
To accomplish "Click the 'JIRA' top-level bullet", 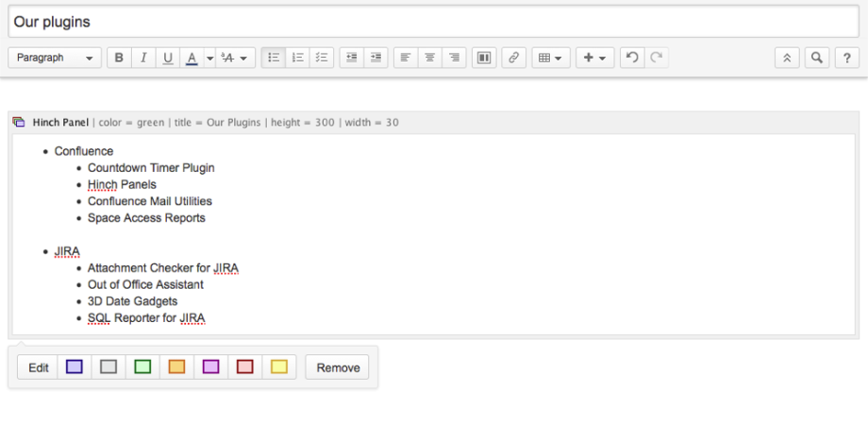I will 67,251.
